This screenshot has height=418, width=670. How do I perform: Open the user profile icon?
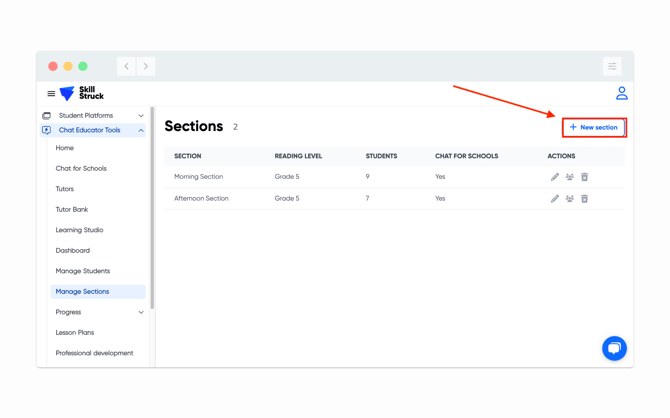point(621,93)
